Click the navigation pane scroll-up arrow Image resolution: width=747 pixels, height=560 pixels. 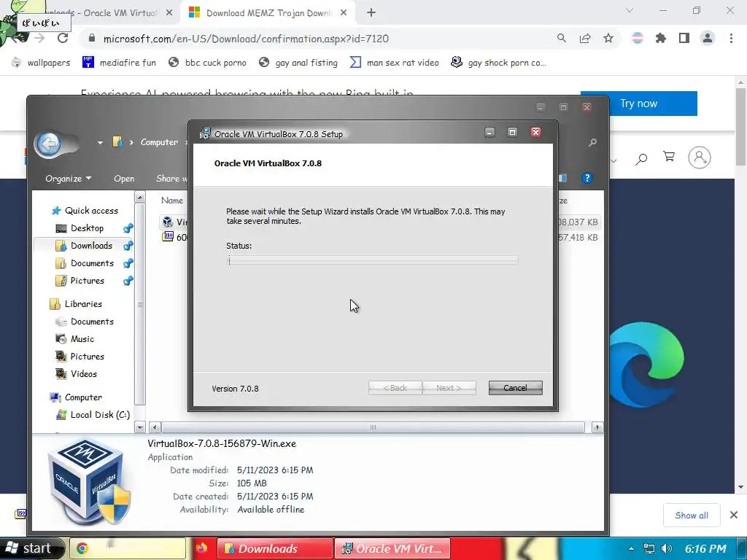(140, 197)
